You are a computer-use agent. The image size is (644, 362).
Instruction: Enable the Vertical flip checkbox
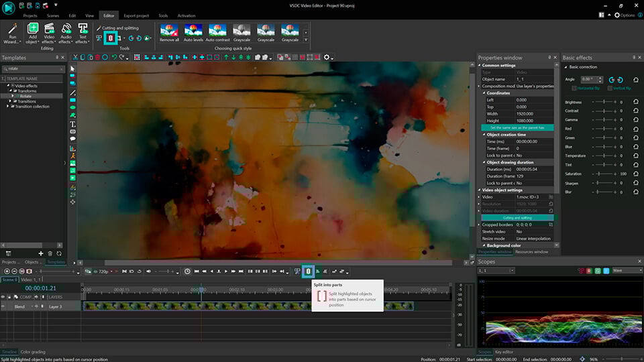(610, 88)
